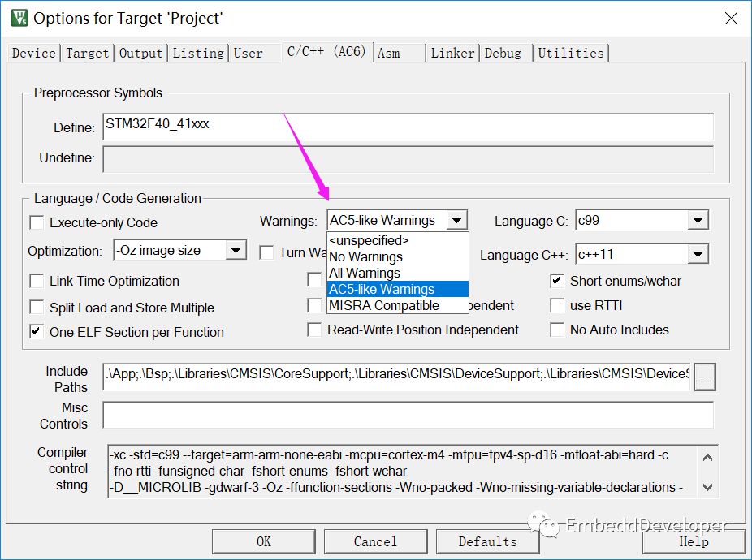The width and height of the screenshot is (752, 560).
Task: Click the Compiler control string box
Action: click(413, 472)
